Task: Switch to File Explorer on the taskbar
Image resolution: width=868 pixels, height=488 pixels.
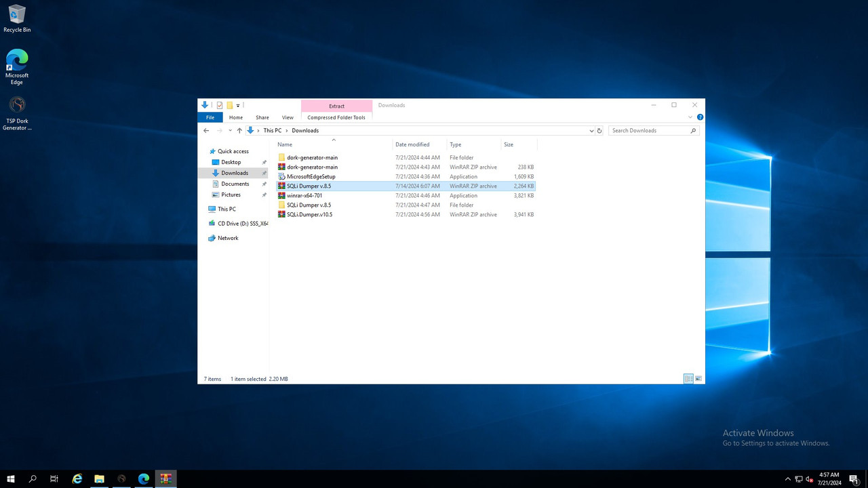Action: 99,479
